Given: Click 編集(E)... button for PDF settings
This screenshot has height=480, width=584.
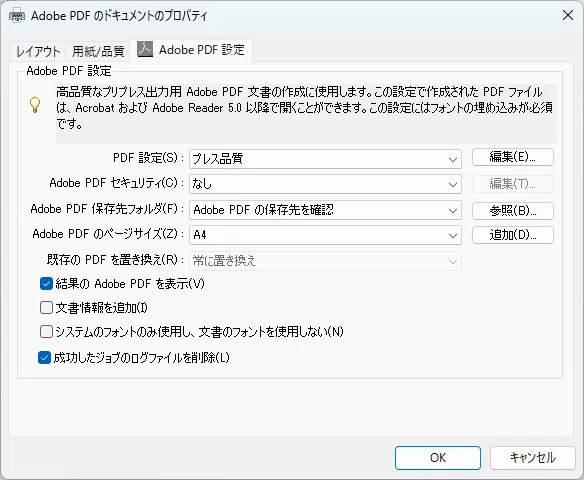Looking at the screenshot, I should [512, 157].
